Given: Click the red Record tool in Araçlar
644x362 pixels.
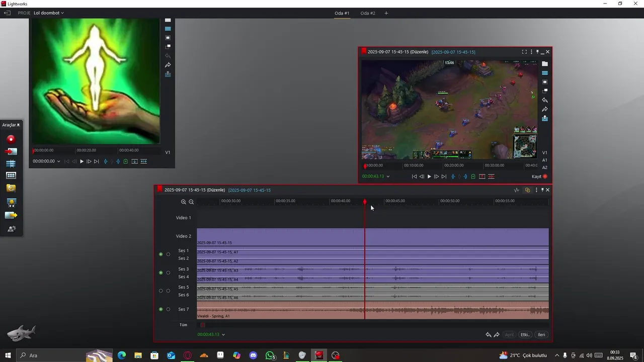Looking at the screenshot, I should tap(11, 139).
